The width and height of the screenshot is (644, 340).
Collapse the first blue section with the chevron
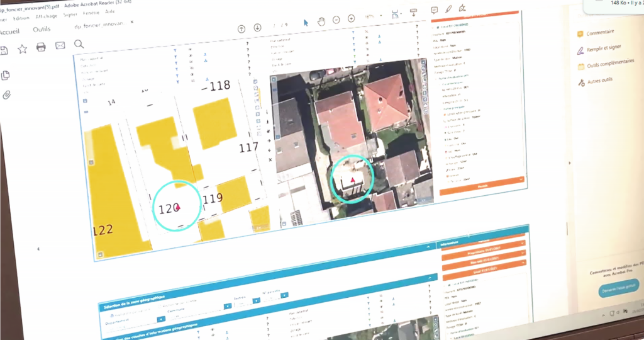[x=428, y=247]
